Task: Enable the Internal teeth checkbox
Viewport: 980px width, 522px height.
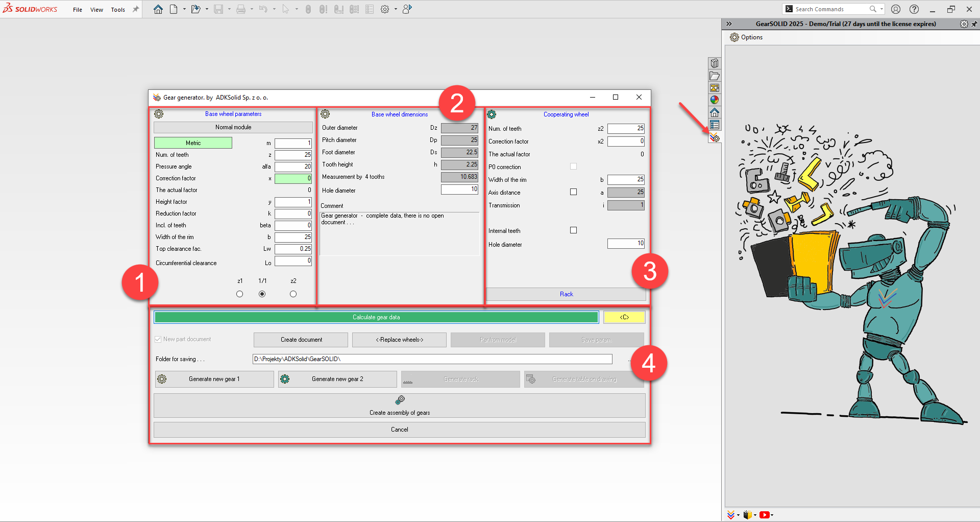Action: 573,230
